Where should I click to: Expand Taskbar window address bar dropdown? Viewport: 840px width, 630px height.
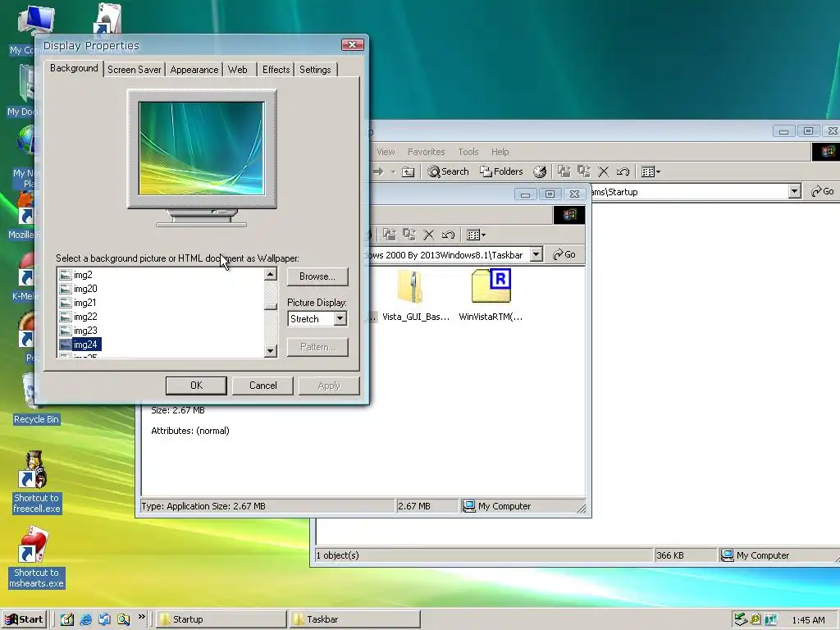click(536, 254)
